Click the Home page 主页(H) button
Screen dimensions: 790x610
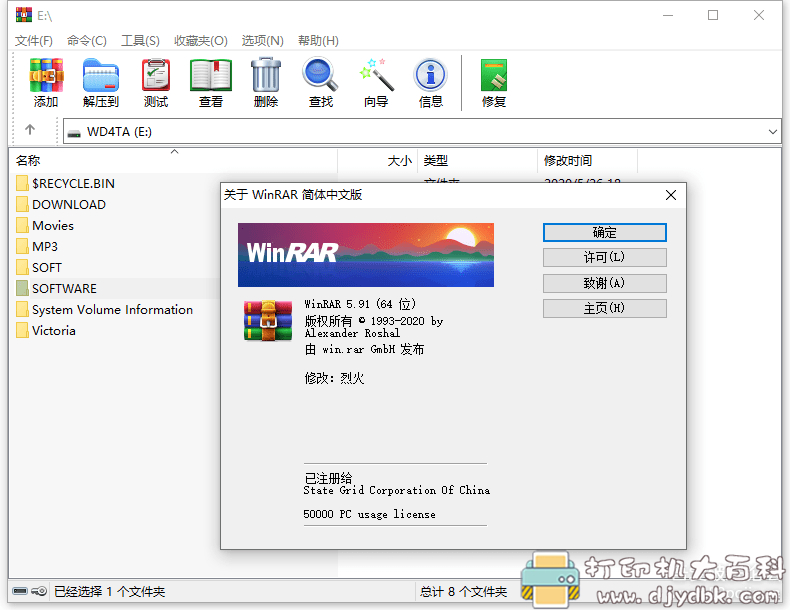(x=605, y=308)
